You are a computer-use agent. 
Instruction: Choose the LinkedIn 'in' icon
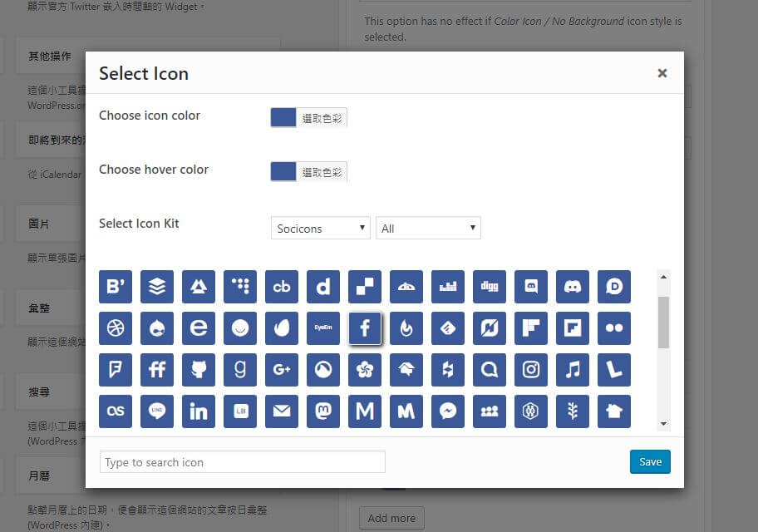coord(199,411)
